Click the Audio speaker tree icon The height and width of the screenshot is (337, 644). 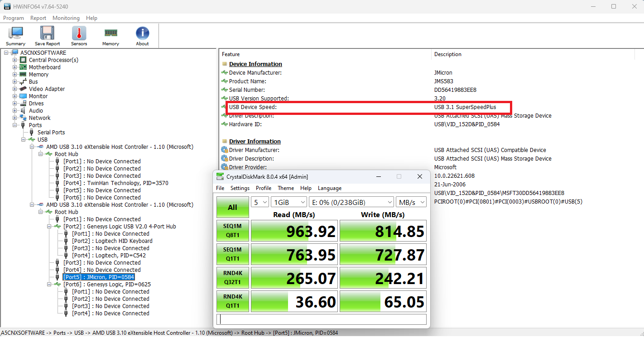23,111
